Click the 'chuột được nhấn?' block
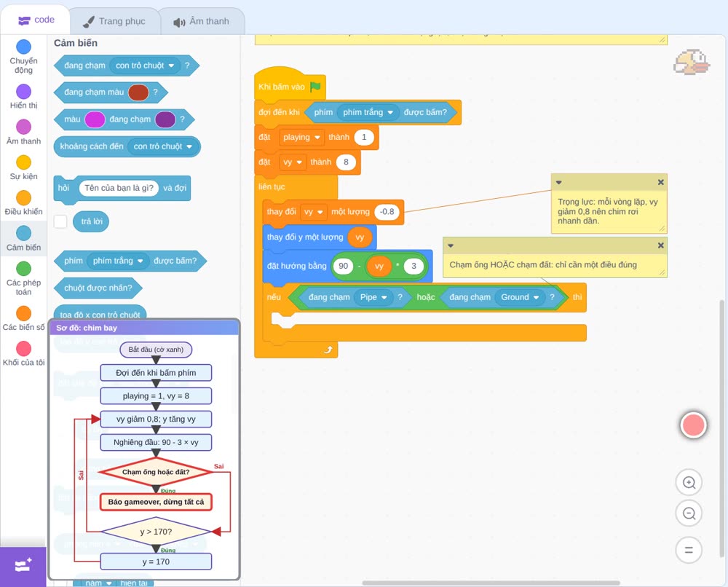 point(98,288)
